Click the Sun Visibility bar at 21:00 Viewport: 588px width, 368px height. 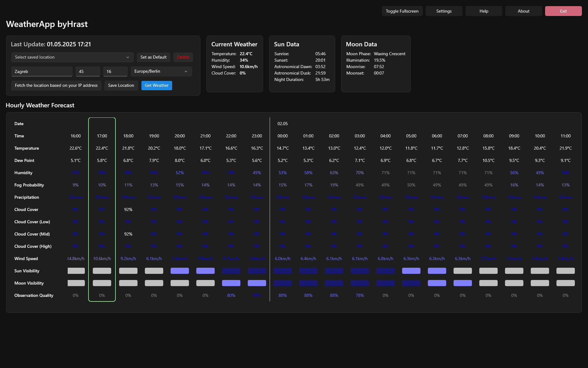pyautogui.click(x=205, y=271)
